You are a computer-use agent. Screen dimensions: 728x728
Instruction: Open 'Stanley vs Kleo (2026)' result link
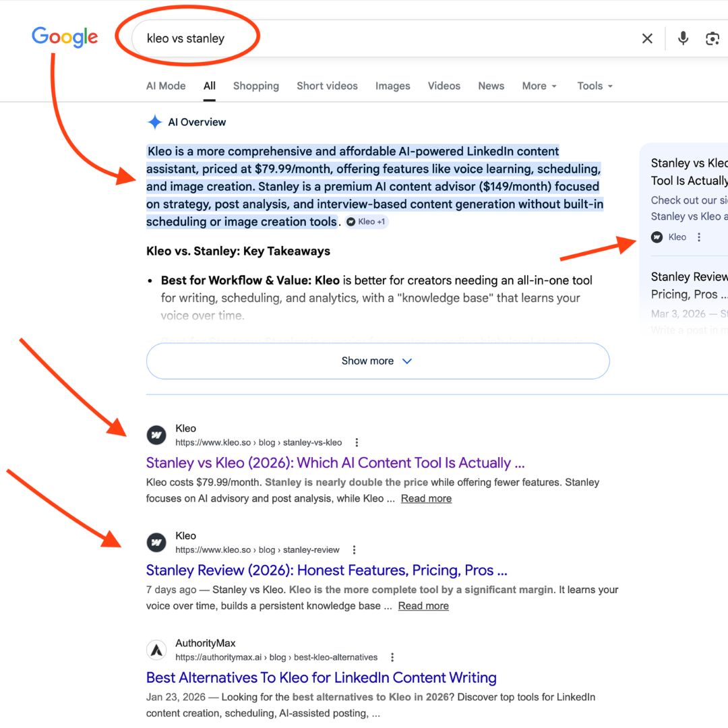[335, 463]
